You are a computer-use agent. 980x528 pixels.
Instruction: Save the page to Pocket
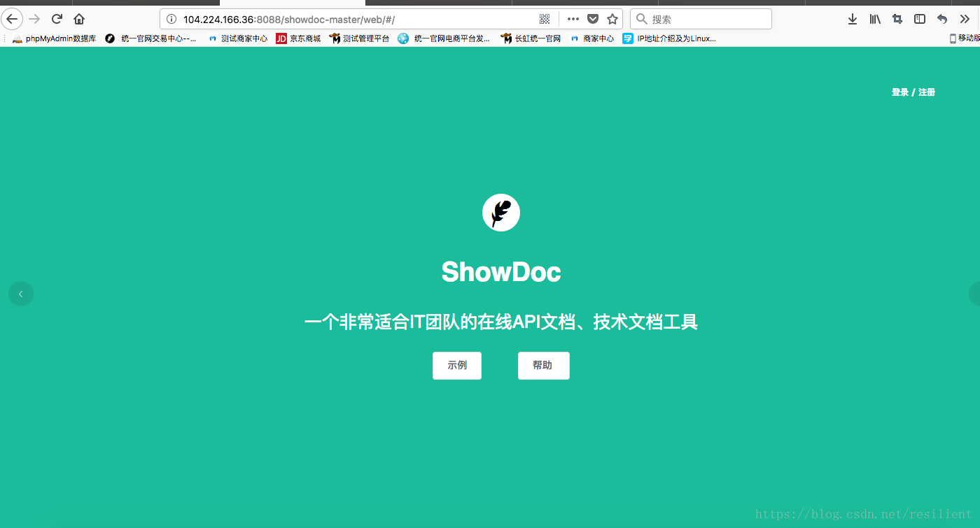pyautogui.click(x=593, y=19)
